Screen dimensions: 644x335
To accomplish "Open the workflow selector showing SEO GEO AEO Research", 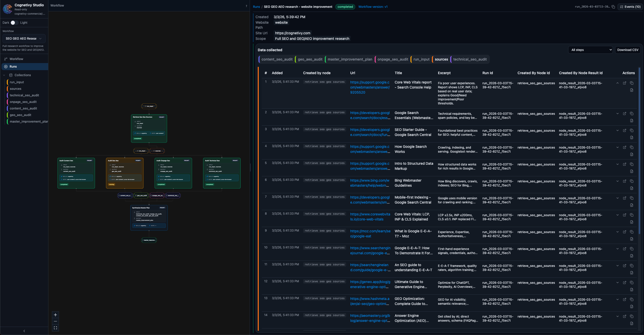I will tap(24, 38).
